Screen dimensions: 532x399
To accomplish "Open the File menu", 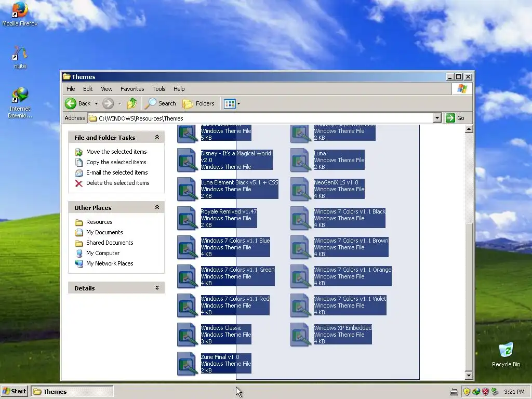I will (x=71, y=89).
